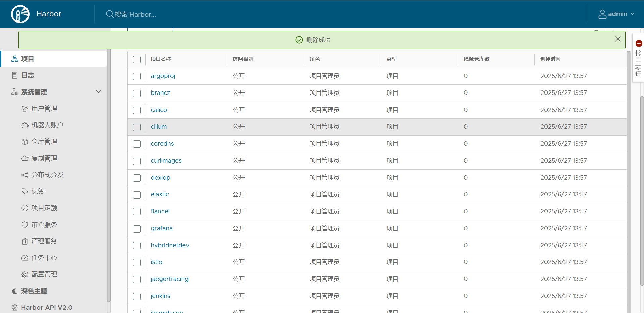The height and width of the screenshot is (313, 644).
Task: Check the brancz row checkbox
Action: coord(137,93)
